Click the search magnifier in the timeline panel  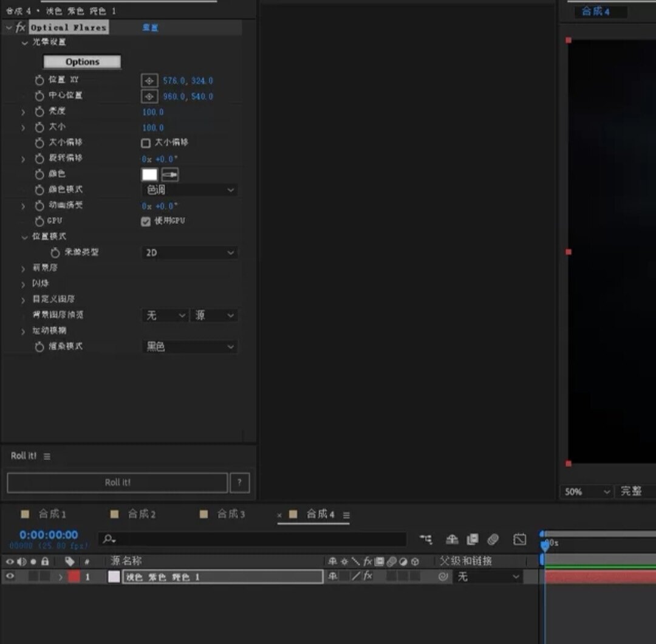[x=106, y=539]
